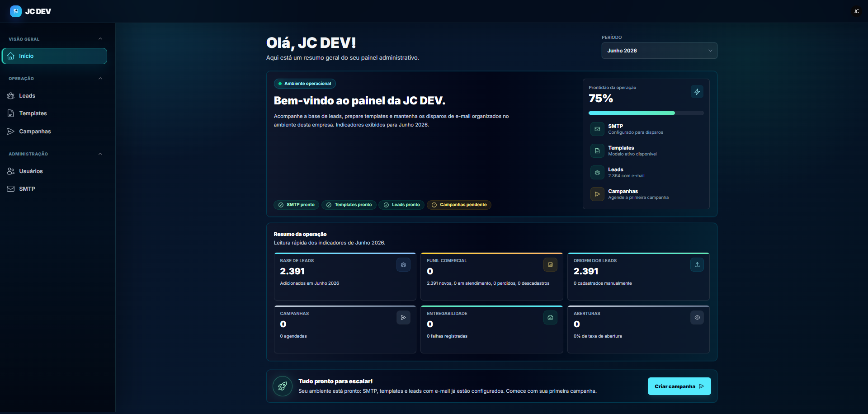Click the 75% readiness progress bar

pos(646,113)
